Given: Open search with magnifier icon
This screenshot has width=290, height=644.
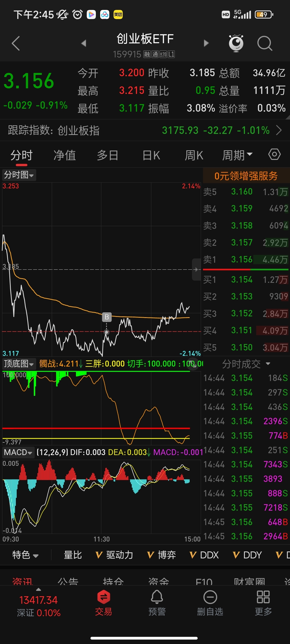Looking at the screenshot, I should (x=265, y=43).
